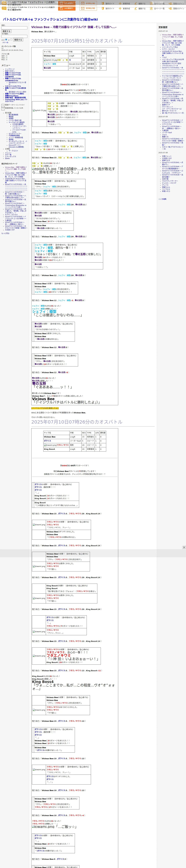Open 軽行事連絡板 under 掲示板集

pyautogui.click(x=13, y=115)
